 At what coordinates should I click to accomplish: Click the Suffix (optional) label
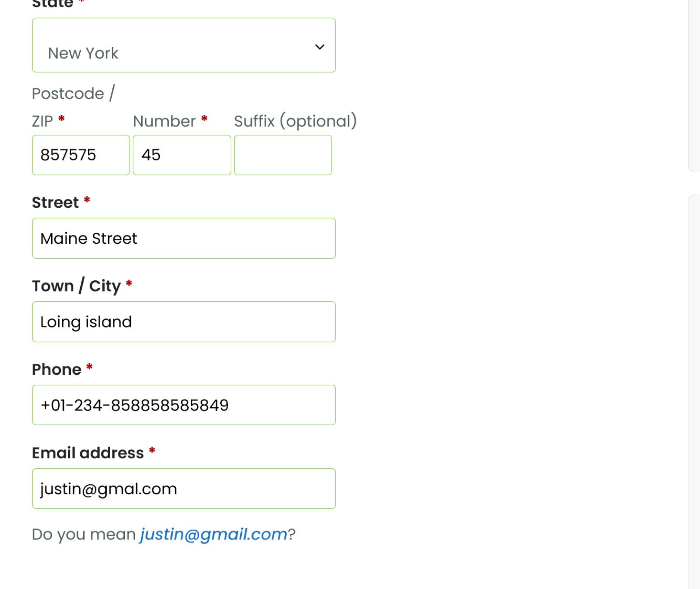pos(295,121)
